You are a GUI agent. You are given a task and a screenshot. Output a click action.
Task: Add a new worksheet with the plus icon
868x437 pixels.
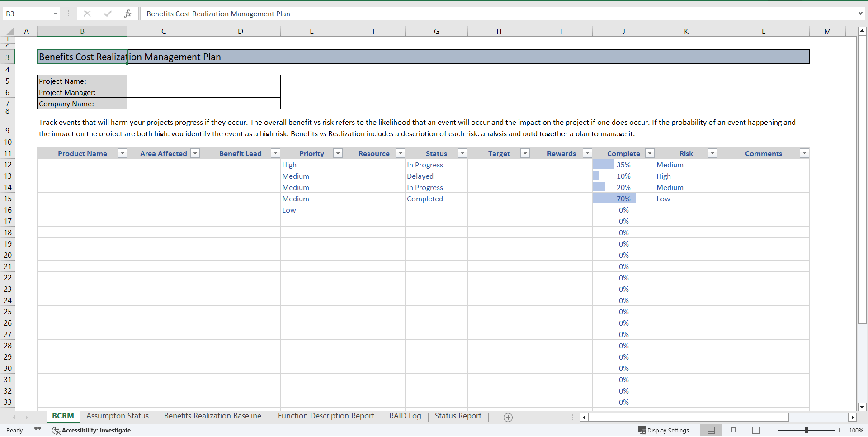(x=508, y=417)
